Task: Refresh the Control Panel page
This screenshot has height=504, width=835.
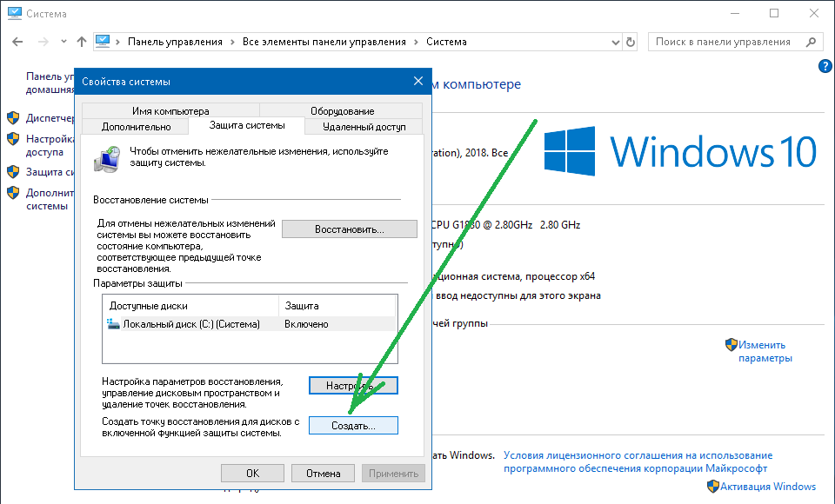Action: point(631,42)
